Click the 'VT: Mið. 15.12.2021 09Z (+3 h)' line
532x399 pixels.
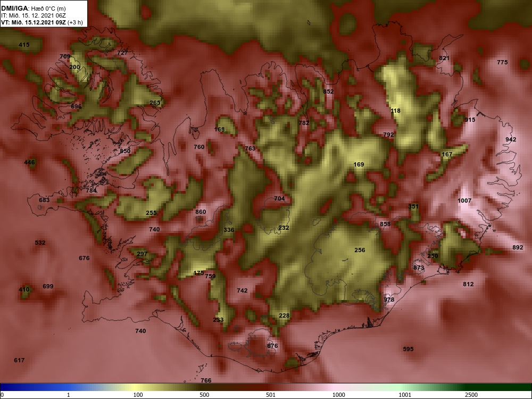42,22
